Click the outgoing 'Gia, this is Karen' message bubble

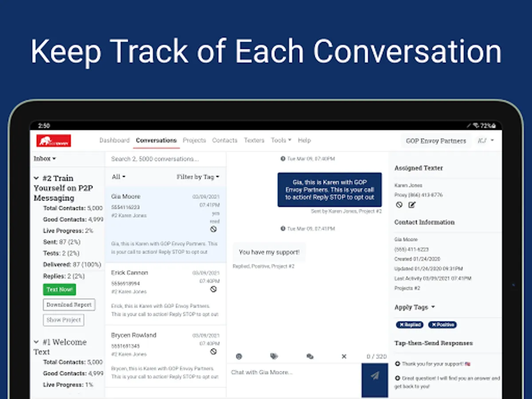329,189
